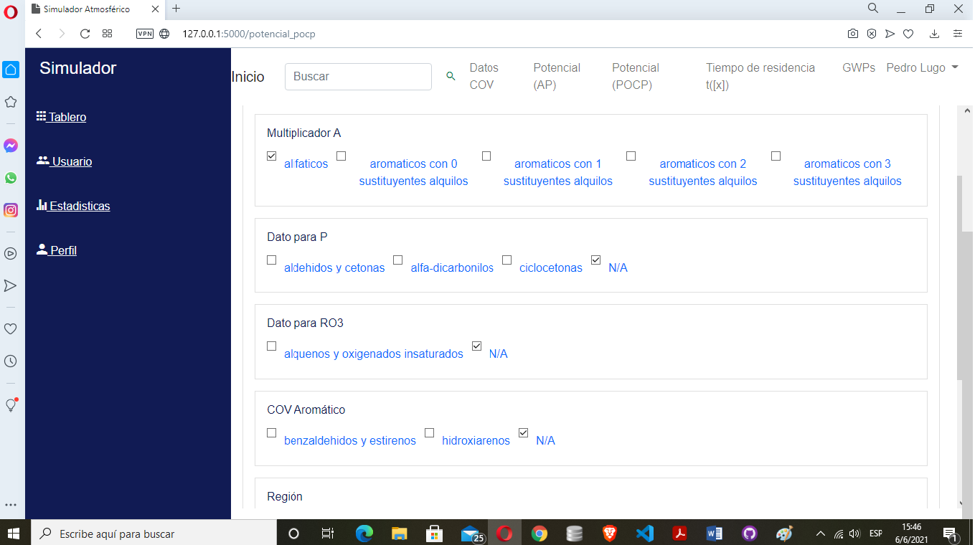The height and width of the screenshot is (545, 980).
Task: Go to Tablero in sidebar
Action: click(x=62, y=117)
